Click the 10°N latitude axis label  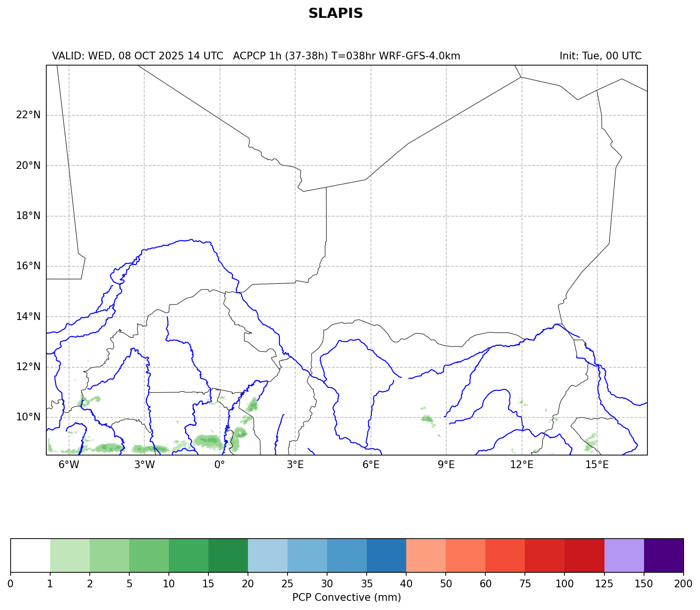coord(28,417)
